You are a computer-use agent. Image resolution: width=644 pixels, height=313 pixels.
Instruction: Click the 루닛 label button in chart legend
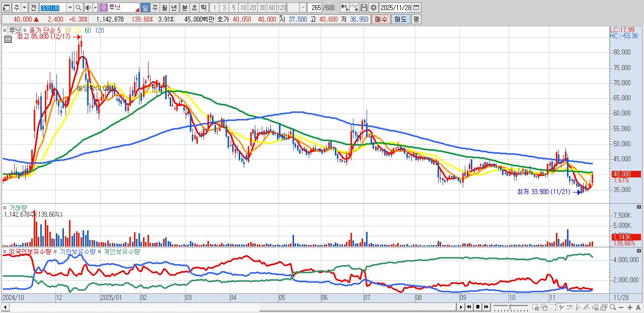point(16,30)
